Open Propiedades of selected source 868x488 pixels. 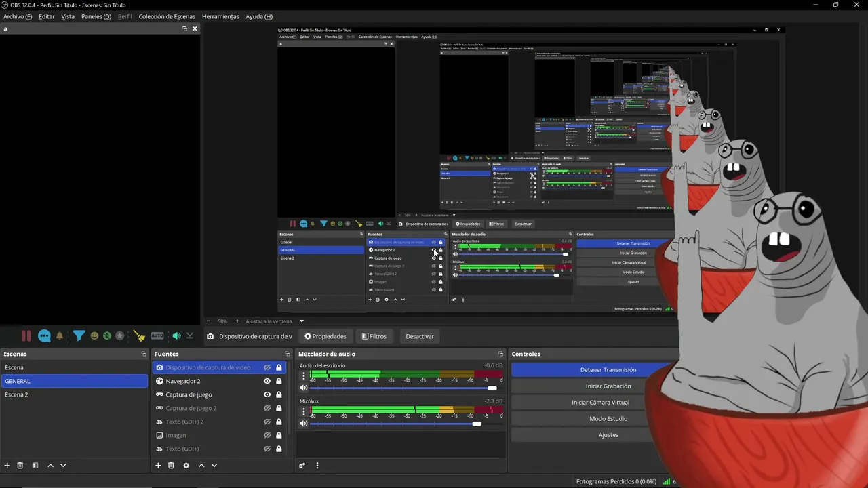coord(325,336)
